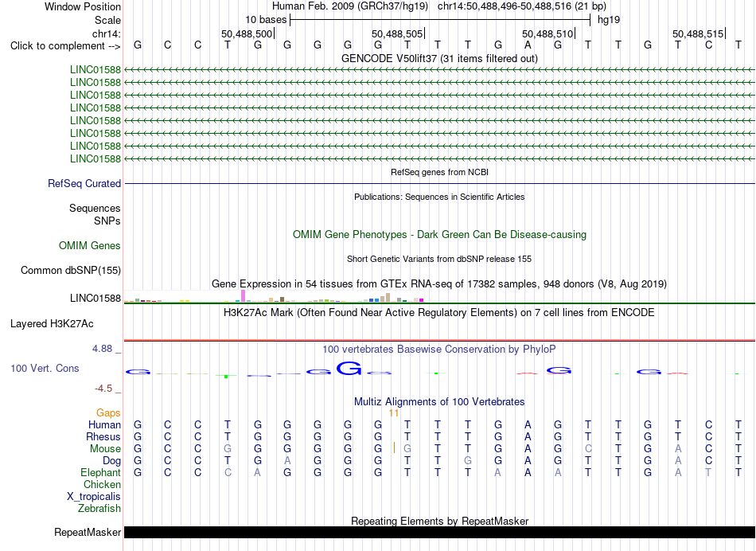Open the 'GENCODE V50lift37' track title
This screenshot has width=756, height=551.
pos(439,58)
